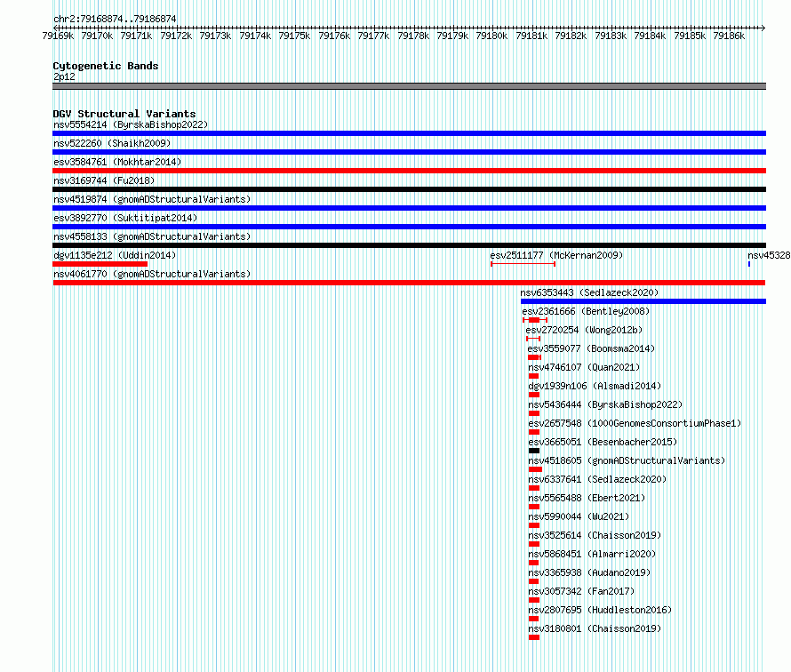Click the nsv4558133 gnomAD black bar

409,245
